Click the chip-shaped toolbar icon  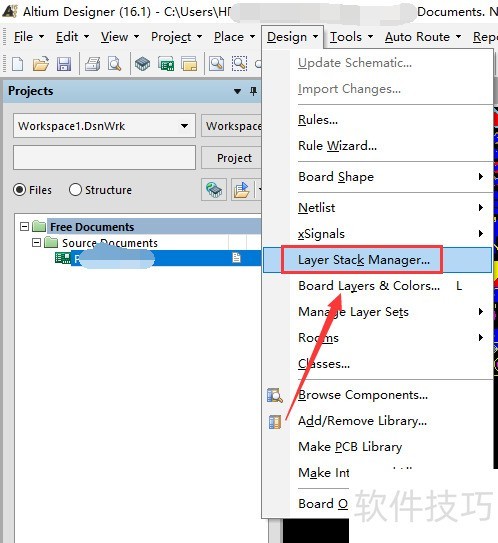142,64
